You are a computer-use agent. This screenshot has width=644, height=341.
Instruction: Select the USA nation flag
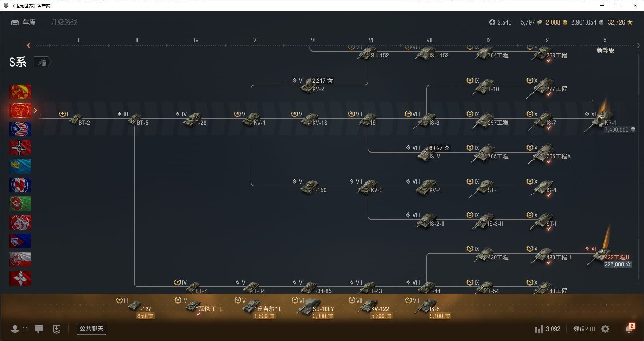tap(20, 129)
